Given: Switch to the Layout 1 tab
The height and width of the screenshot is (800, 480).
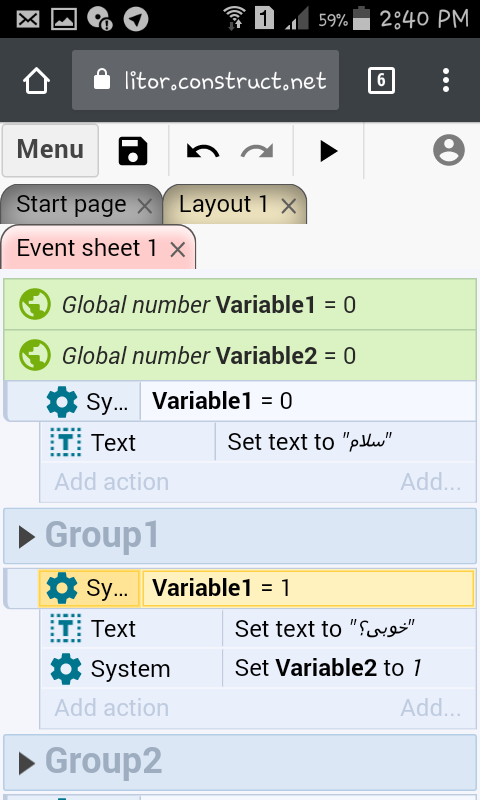Looking at the screenshot, I should click(x=223, y=205).
